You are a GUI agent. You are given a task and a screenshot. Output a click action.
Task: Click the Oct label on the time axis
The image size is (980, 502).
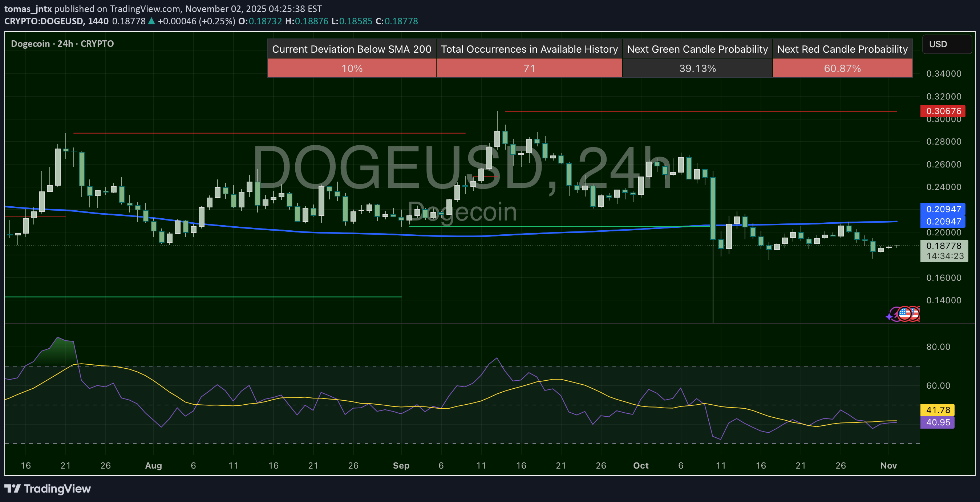coord(641,465)
